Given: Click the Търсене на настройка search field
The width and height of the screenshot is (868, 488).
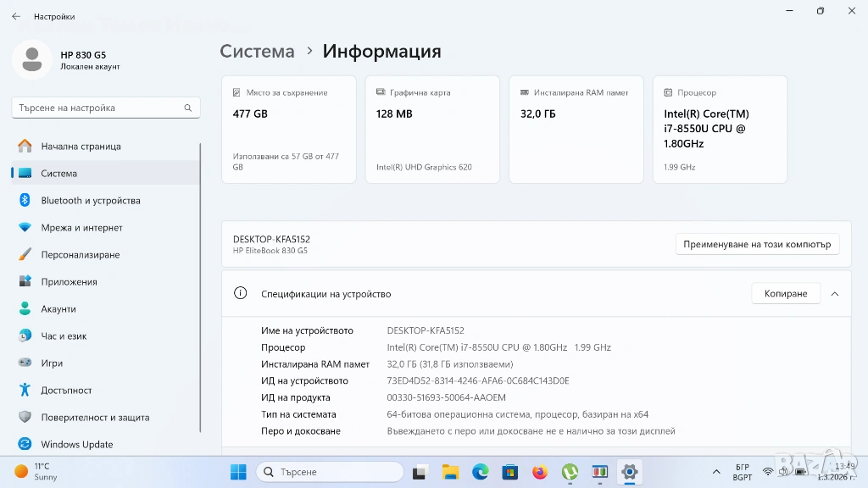Looking at the screenshot, I should 97,108.
